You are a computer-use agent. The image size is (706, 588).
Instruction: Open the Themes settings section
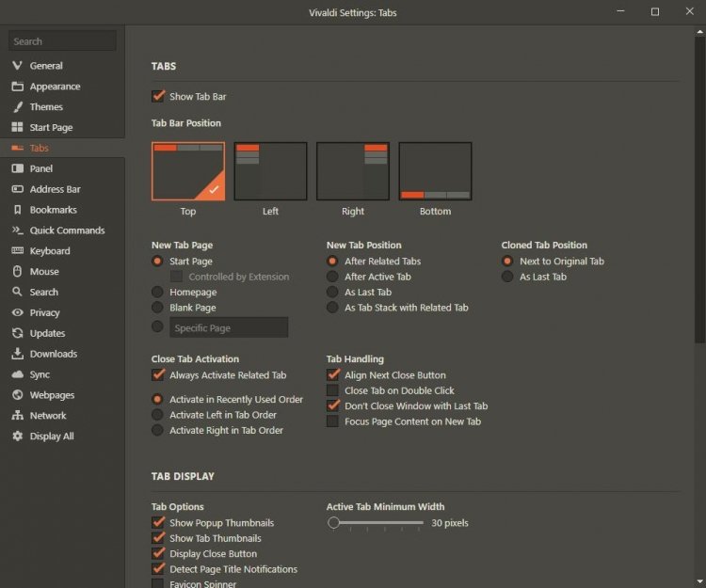(x=46, y=106)
